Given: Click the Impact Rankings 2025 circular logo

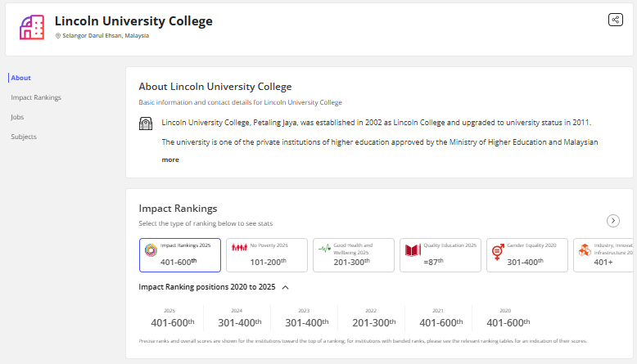Looking at the screenshot, I should pos(151,250).
